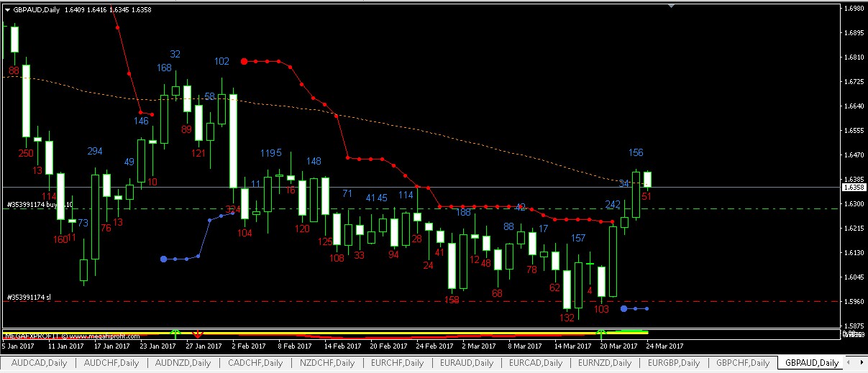Click the red label 250
The height and width of the screenshot is (373, 868).
[26, 153]
